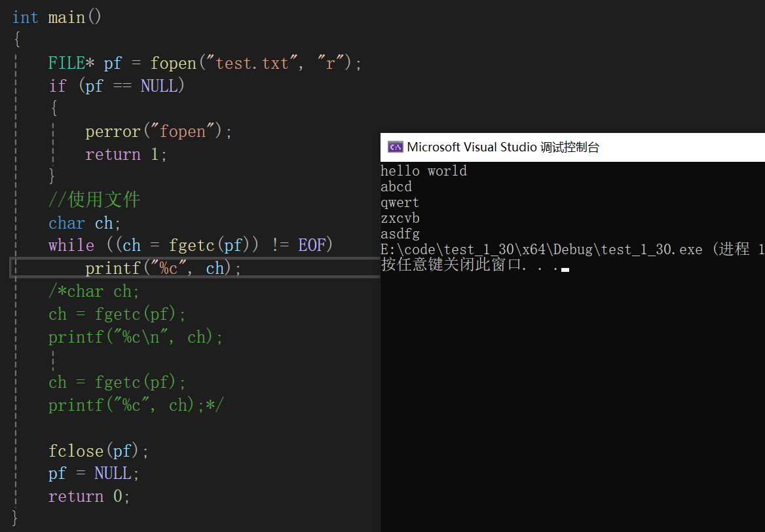Click the "hello world" console output line
This screenshot has height=532, width=765.
click(424, 171)
